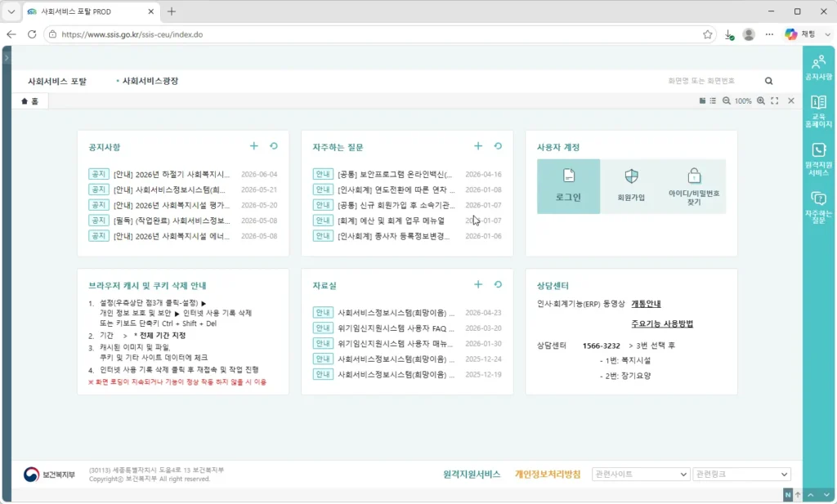Open FAQ 종사자 등록정보변경
The image size is (837, 504).
tap(393, 236)
